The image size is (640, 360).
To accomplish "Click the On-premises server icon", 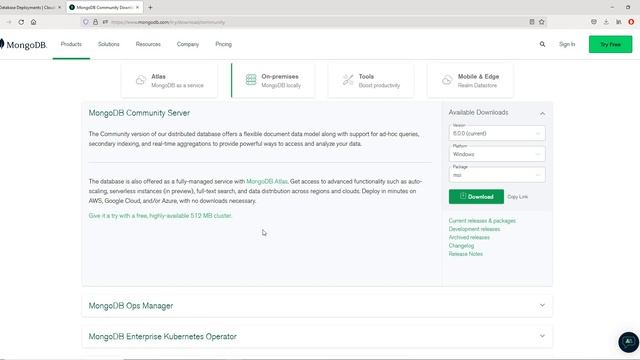I will tap(251, 80).
